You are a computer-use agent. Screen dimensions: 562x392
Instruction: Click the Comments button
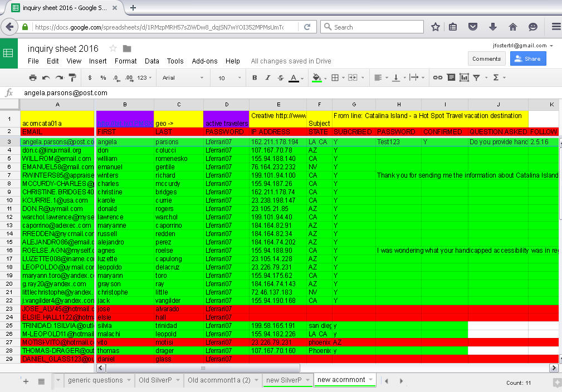(x=486, y=58)
